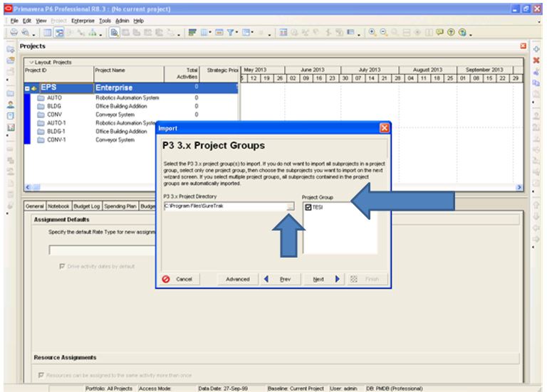Image resolution: width=547 pixels, height=392 pixels.
Task: Click the Advanced button in Import dialog
Action: [x=237, y=280]
